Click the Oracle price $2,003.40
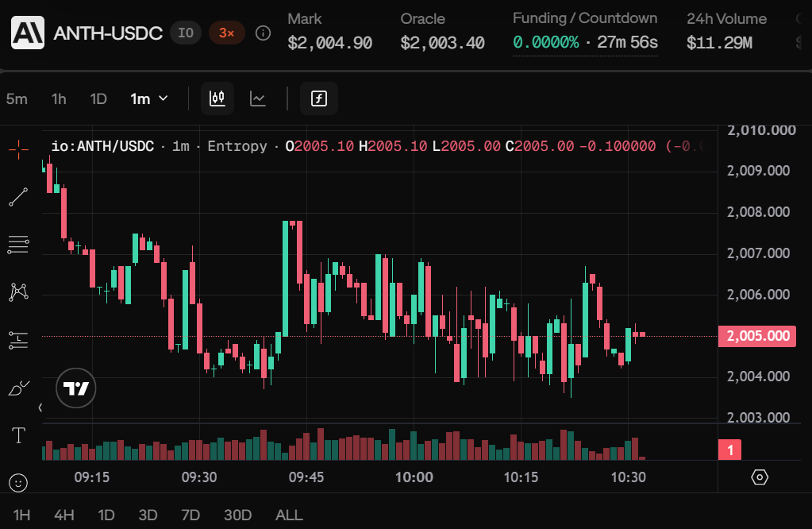Image resolution: width=812 pixels, height=529 pixels. click(x=442, y=42)
